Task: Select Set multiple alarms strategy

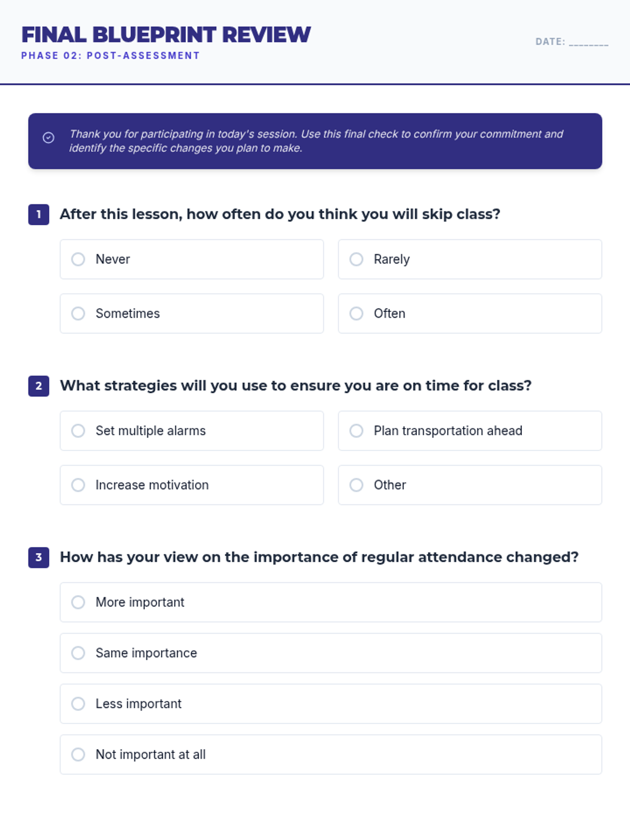Action: point(78,430)
